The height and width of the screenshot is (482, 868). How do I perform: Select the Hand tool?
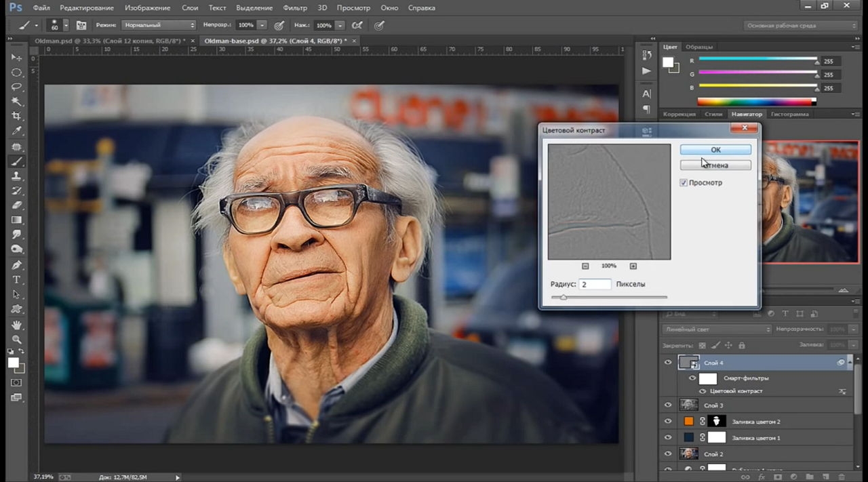pyautogui.click(x=17, y=325)
